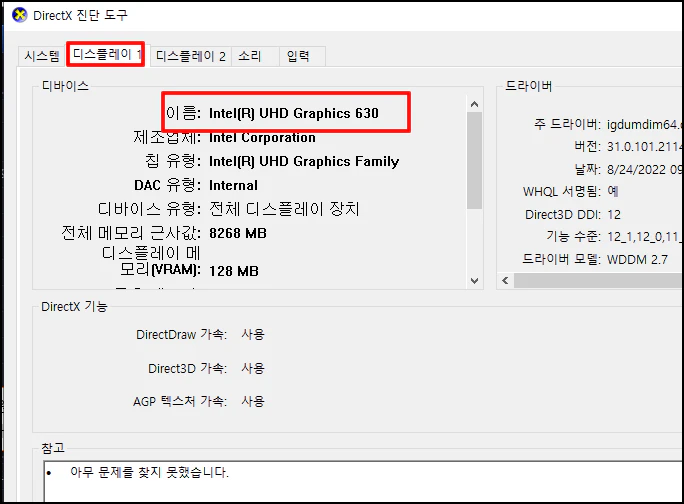Click the DirectX diagnostic tool title icon

click(x=19, y=15)
